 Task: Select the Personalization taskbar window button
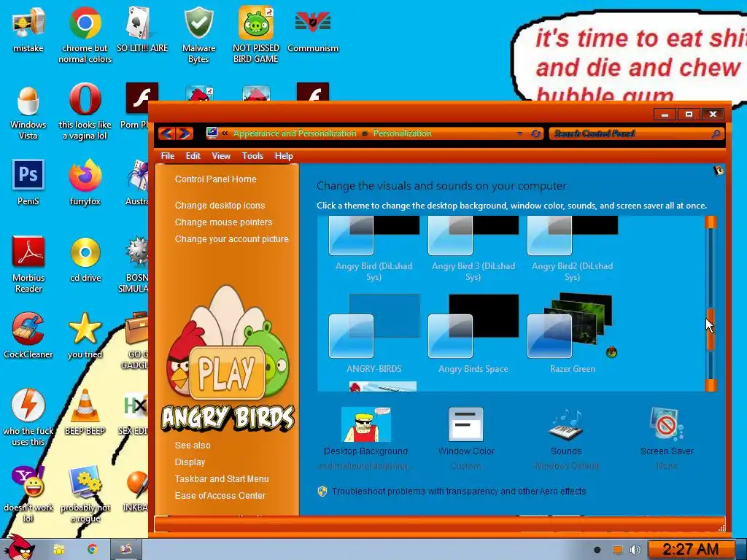click(x=125, y=550)
